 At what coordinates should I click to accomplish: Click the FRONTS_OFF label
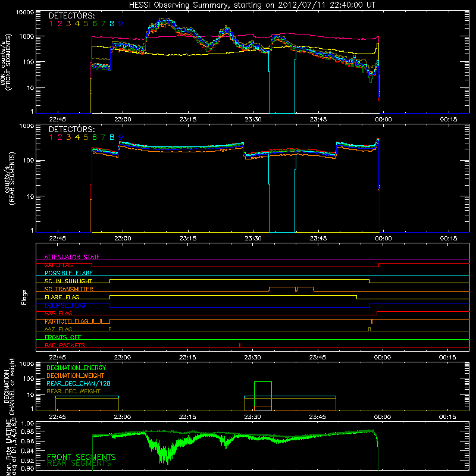pyautogui.click(x=63, y=337)
